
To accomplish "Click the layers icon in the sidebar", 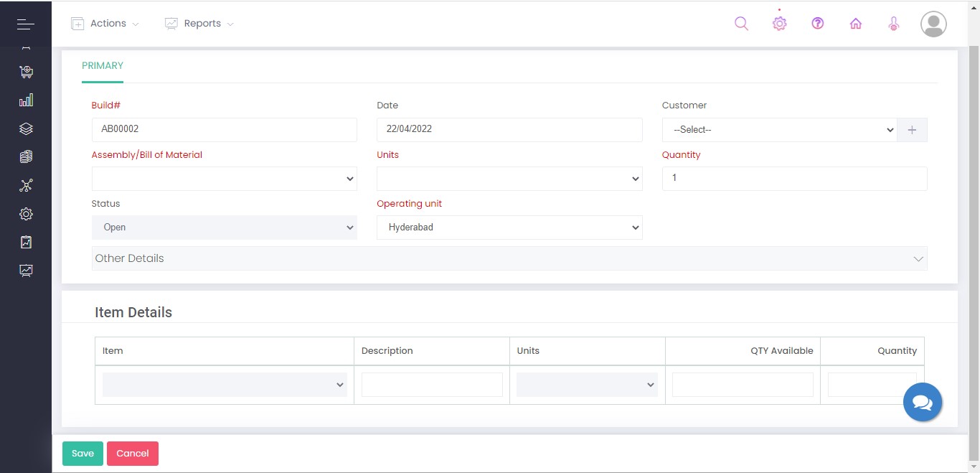I will (26, 128).
